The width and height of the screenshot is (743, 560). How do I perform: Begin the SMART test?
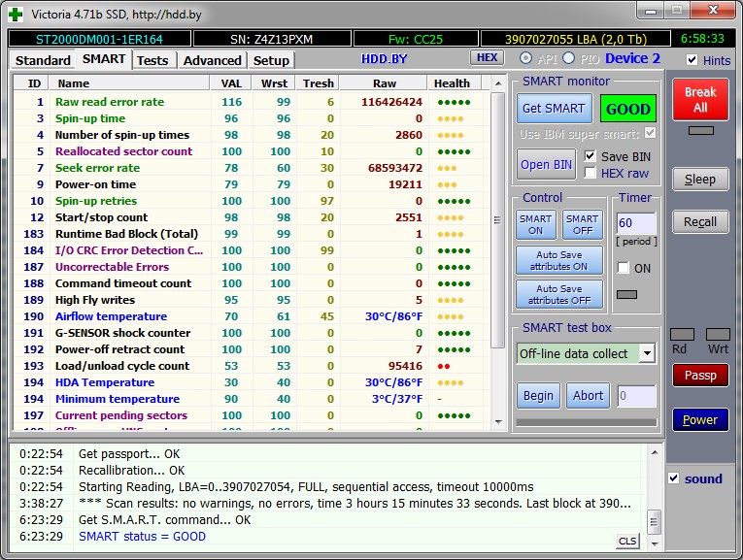pyautogui.click(x=538, y=395)
